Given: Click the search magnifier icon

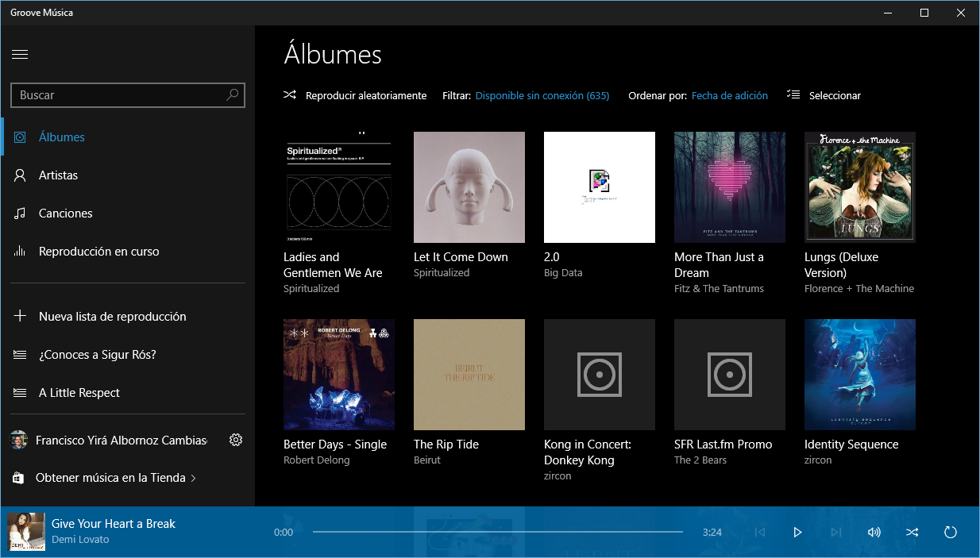Looking at the screenshot, I should 233,94.
